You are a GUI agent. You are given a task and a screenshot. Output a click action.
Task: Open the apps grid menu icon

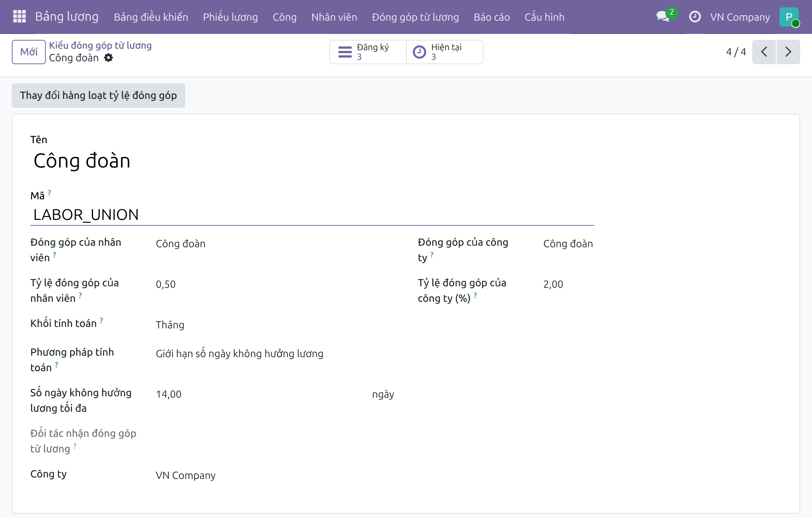click(x=20, y=17)
